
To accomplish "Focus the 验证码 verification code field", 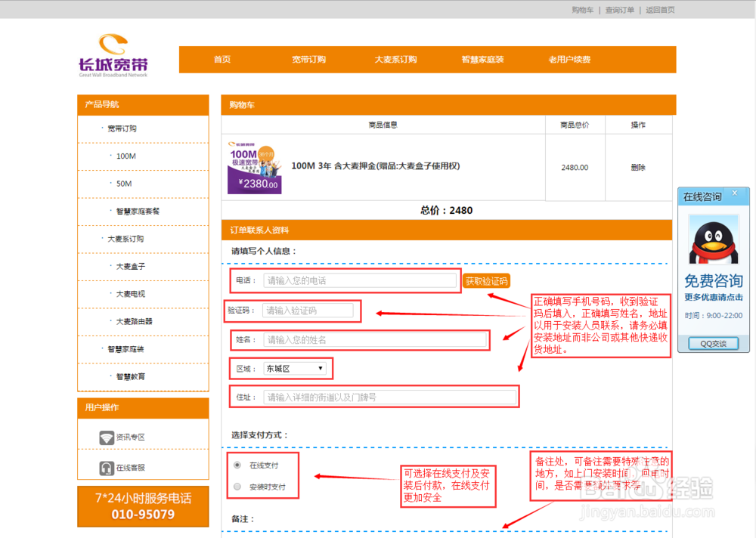I will [308, 311].
